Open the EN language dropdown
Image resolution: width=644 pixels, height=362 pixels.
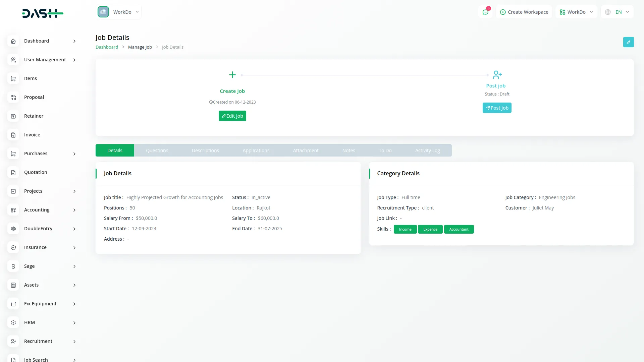[617, 12]
